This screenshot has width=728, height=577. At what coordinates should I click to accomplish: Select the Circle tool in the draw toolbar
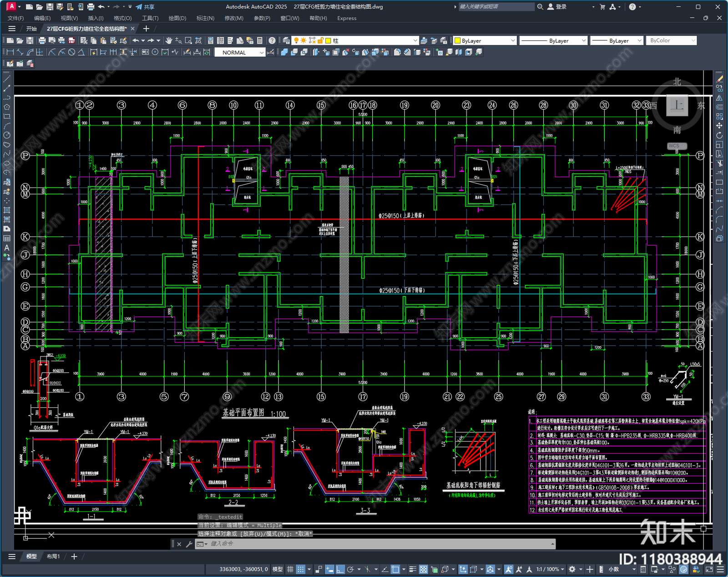click(x=7, y=135)
